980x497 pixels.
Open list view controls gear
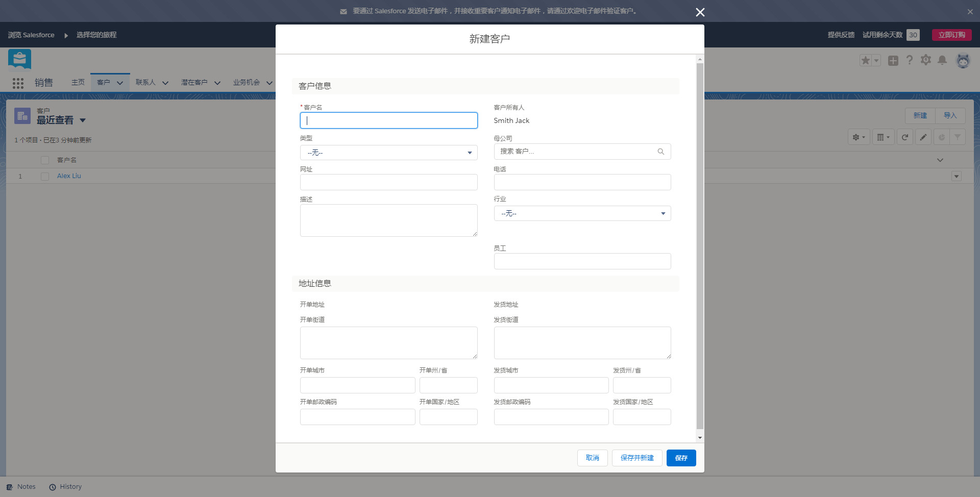(859, 137)
